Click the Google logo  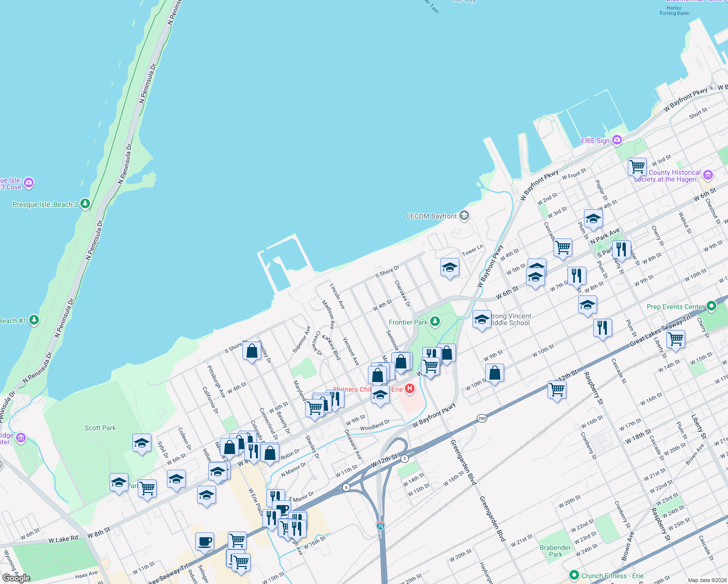click(x=17, y=577)
